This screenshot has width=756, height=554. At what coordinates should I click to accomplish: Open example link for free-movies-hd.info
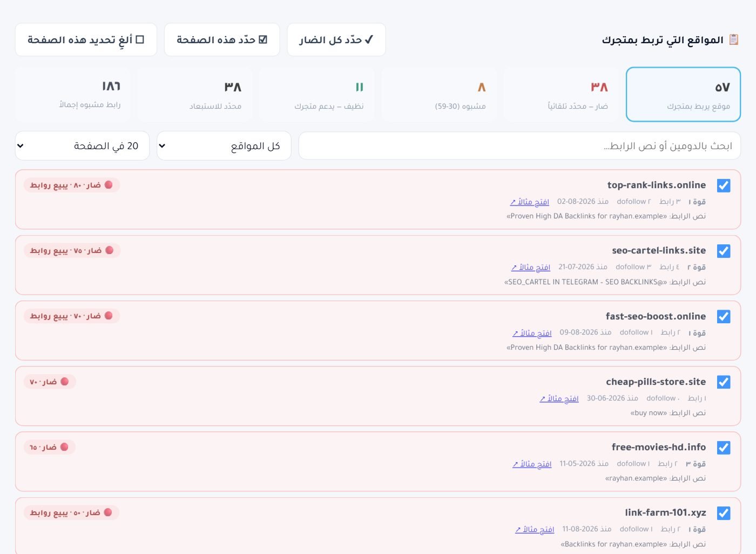pos(532,464)
